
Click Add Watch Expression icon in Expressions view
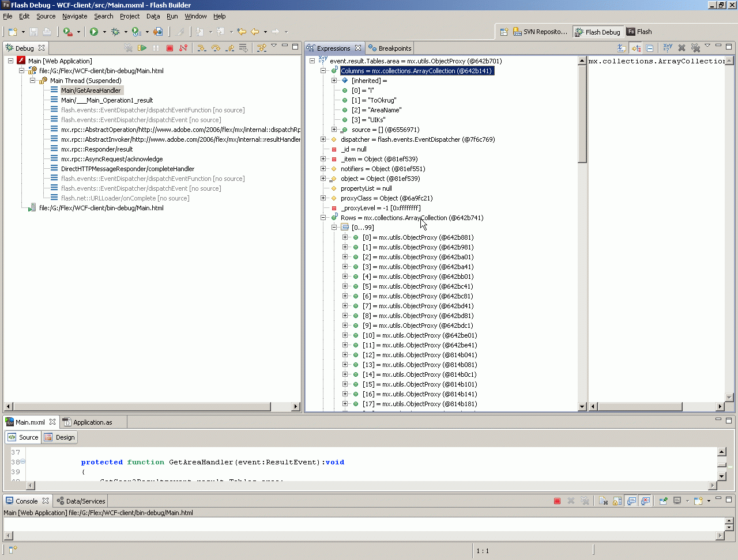[668, 48]
